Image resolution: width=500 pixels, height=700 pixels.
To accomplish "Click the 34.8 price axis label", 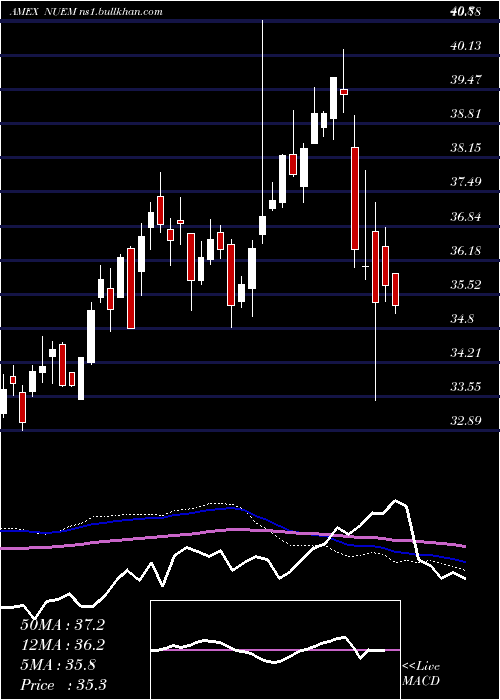I will click(462, 319).
